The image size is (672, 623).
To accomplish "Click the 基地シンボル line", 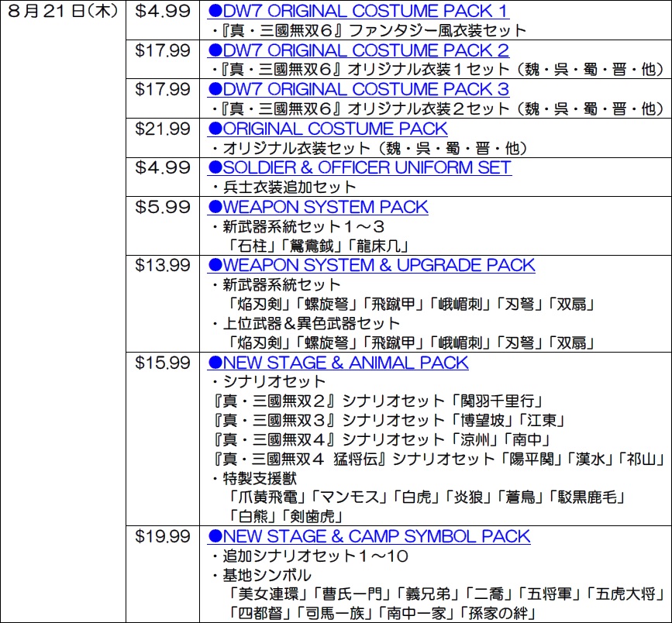I will [x=261, y=576].
